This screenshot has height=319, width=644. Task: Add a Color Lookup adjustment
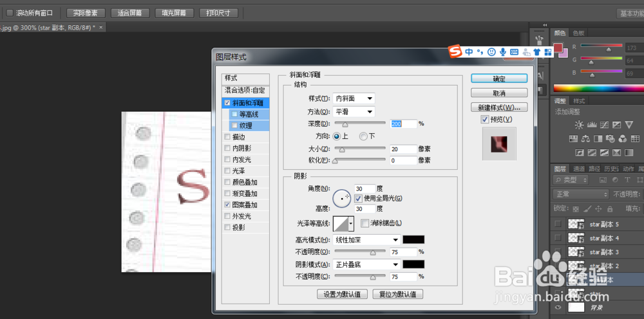[x=636, y=138]
